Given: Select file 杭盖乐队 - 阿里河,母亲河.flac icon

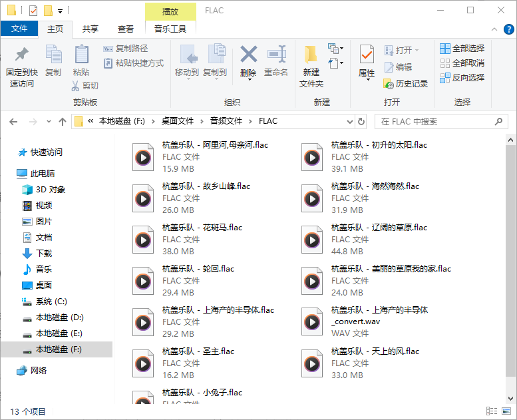Looking at the screenshot, I should click(x=143, y=157).
